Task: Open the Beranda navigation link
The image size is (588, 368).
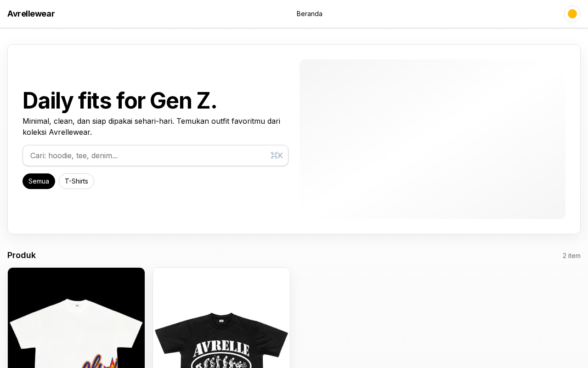Action: click(x=309, y=14)
